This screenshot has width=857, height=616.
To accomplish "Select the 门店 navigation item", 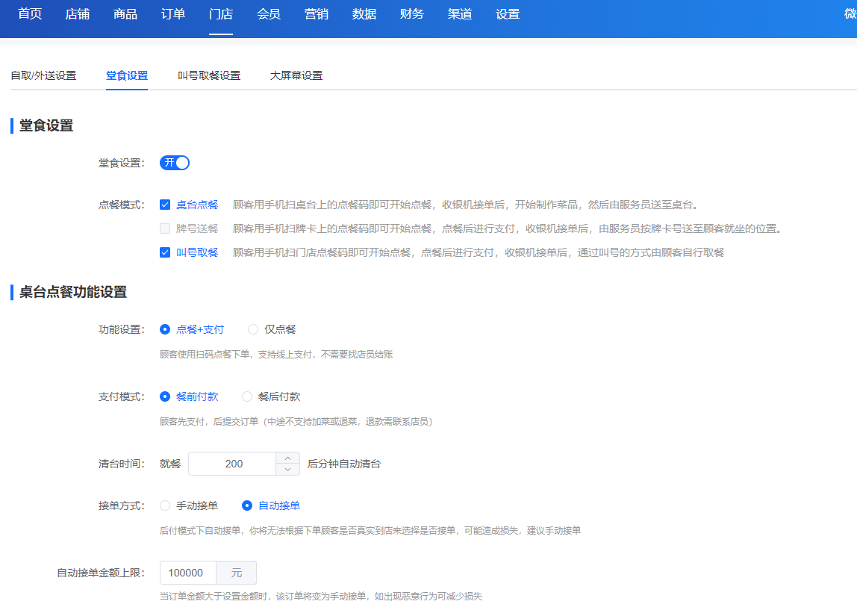I will tap(221, 14).
